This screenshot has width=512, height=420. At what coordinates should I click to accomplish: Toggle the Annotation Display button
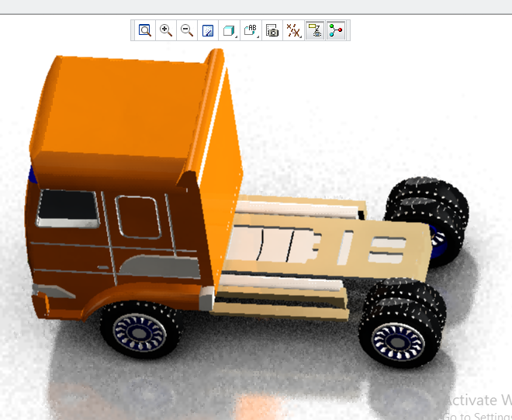click(x=315, y=30)
